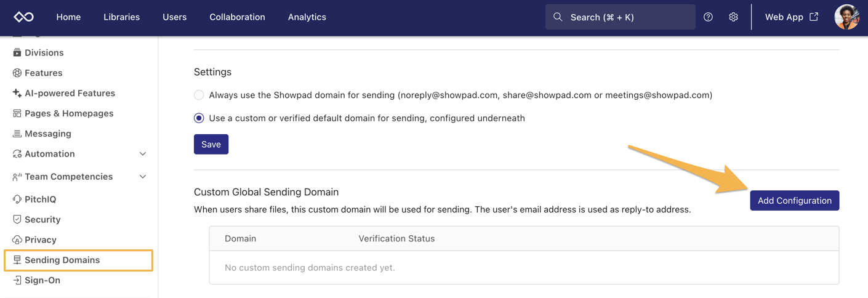This screenshot has width=868, height=298.
Task: Click the Add Configuration button
Action: (x=794, y=201)
